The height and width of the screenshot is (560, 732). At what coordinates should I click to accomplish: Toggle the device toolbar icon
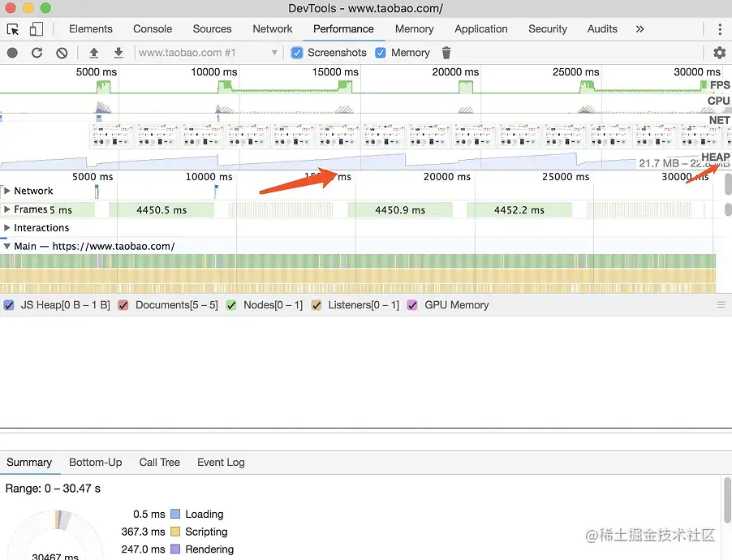click(36, 29)
